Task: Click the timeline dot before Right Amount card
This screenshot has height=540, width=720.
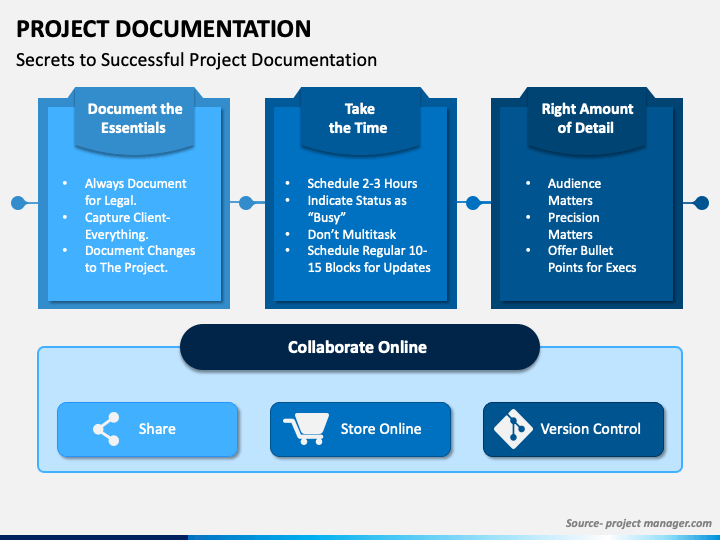Action: point(473,202)
